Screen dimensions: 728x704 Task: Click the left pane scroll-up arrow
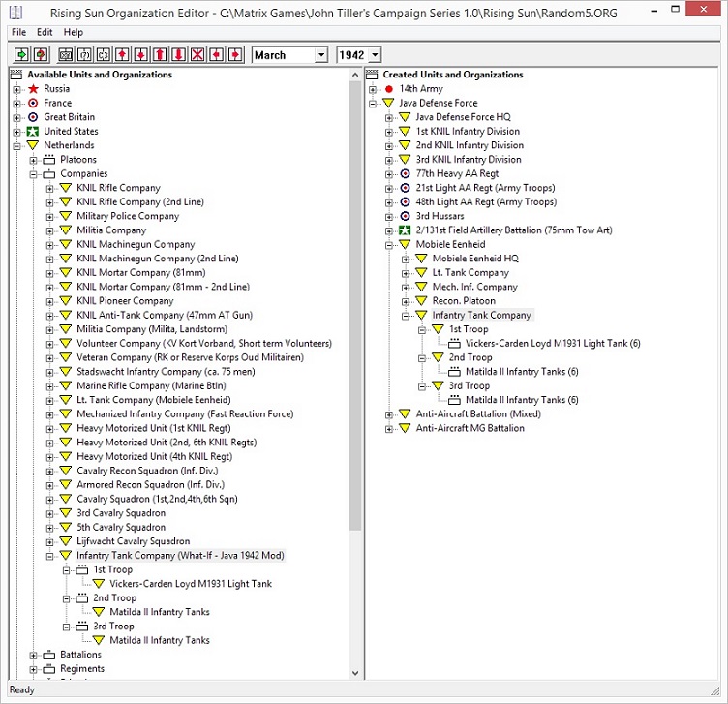[355, 75]
